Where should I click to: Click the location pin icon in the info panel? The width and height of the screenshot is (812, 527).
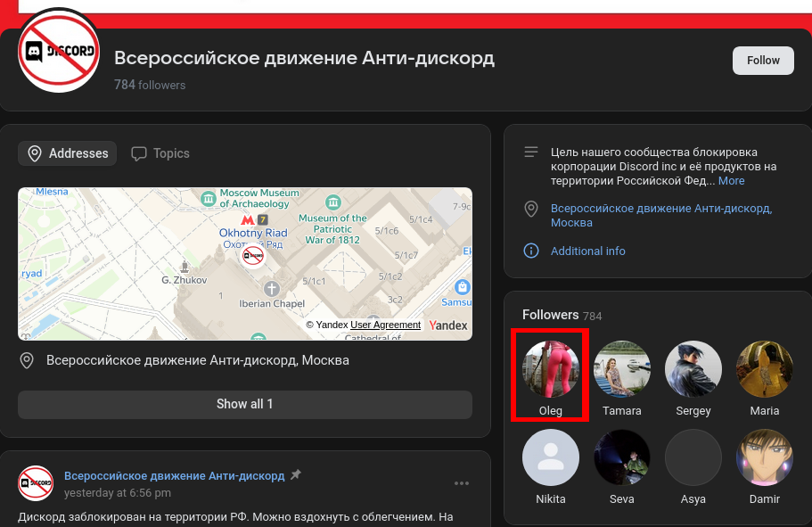(531, 209)
